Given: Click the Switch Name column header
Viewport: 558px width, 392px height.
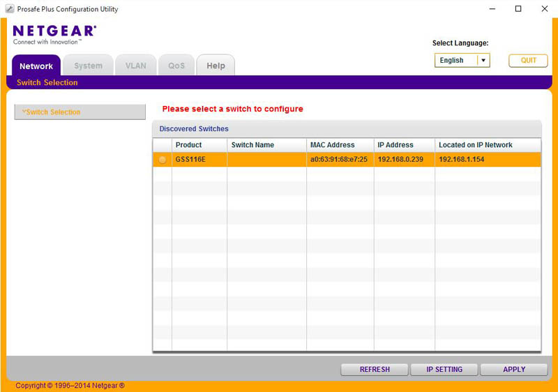Looking at the screenshot, I should click(x=266, y=145).
